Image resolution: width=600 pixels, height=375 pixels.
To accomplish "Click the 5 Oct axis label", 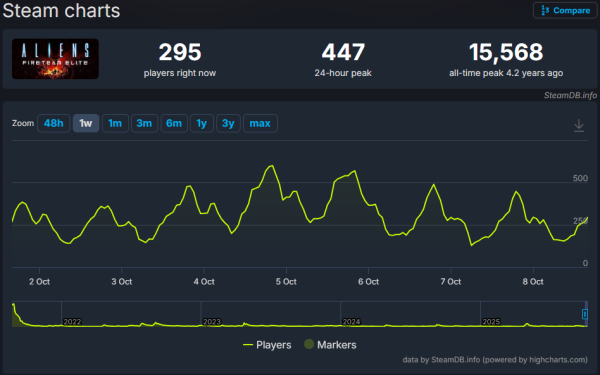I will 286,282.
